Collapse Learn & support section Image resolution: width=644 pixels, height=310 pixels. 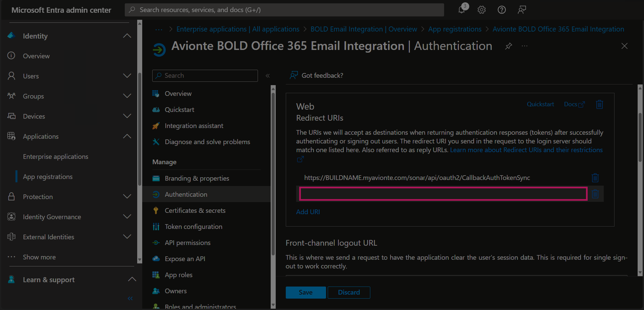pyautogui.click(x=132, y=280)
